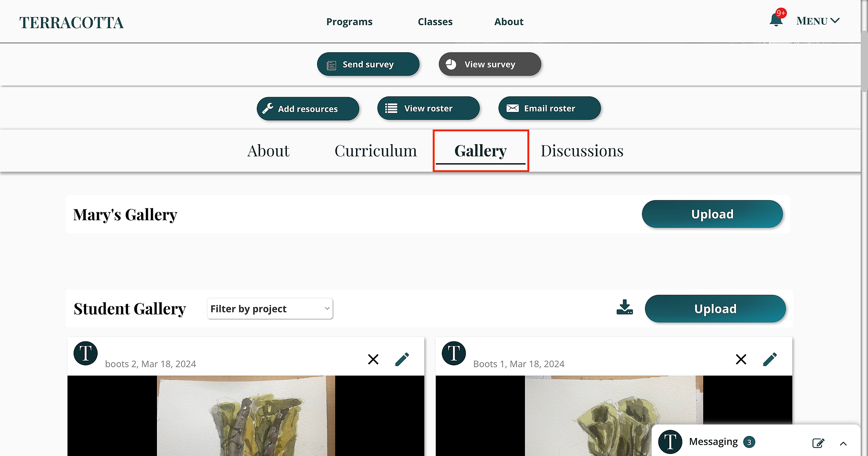
Task: Expand the MENU dropdown
Action: tap(818, 21)
